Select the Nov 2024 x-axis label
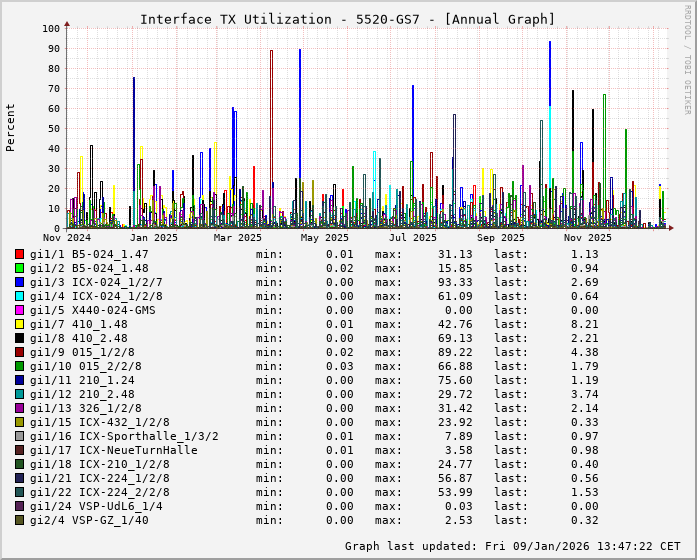The height and width of the screenshot is (560, 697). [67, 238]
